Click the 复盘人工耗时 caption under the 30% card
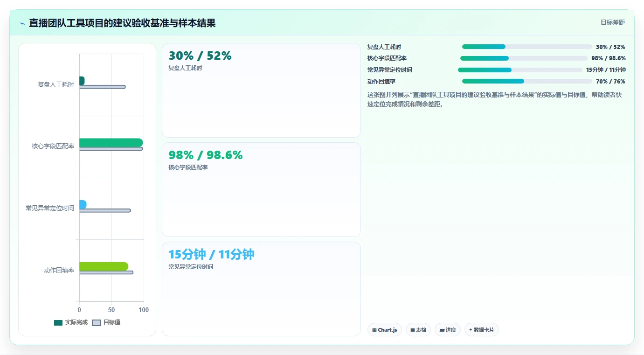Viewport: 644px width, 355px height. coord(185,68)
